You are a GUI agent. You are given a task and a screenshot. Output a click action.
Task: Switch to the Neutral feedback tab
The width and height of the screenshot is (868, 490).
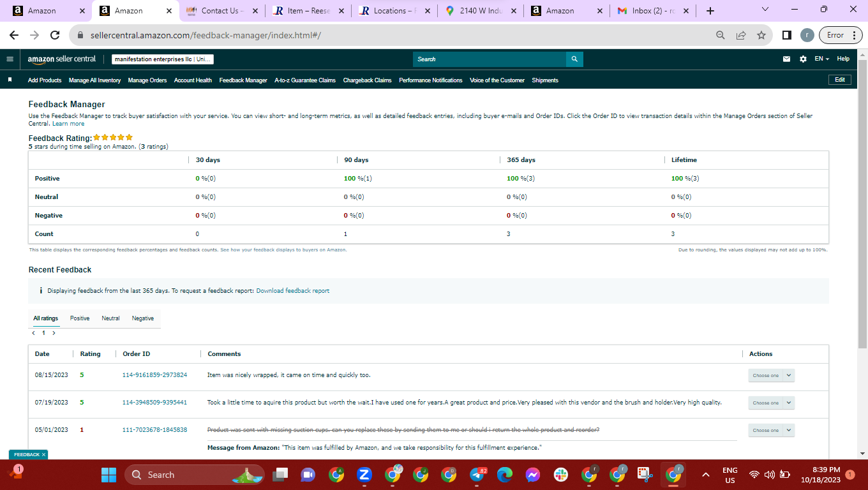(110, 318)
